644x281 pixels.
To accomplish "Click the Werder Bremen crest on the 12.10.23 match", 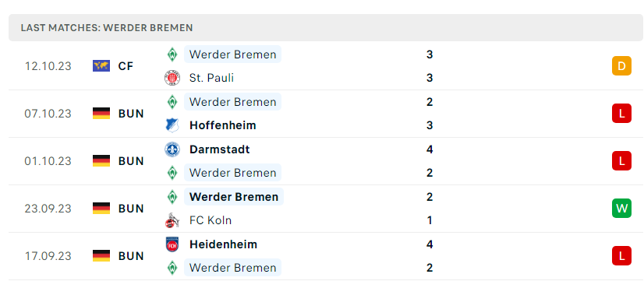I will (x=172, y=54).
